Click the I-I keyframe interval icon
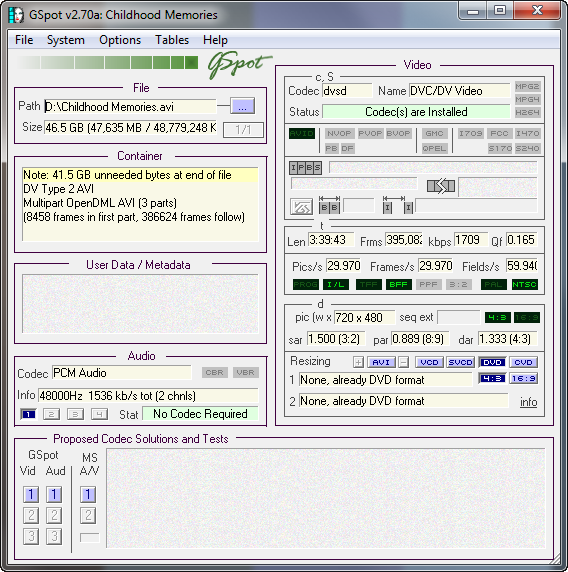This screenshot has height=572, width=568. tap(398, 205)
